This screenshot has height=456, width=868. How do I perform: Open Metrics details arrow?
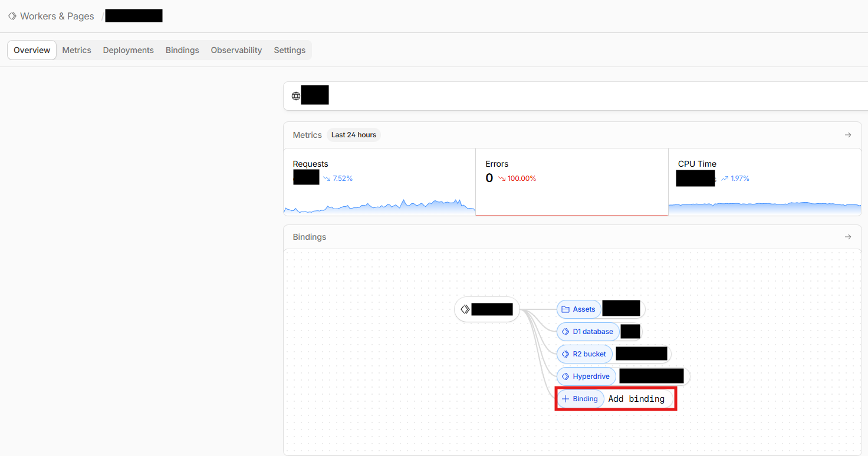click(x=848, y=135)
